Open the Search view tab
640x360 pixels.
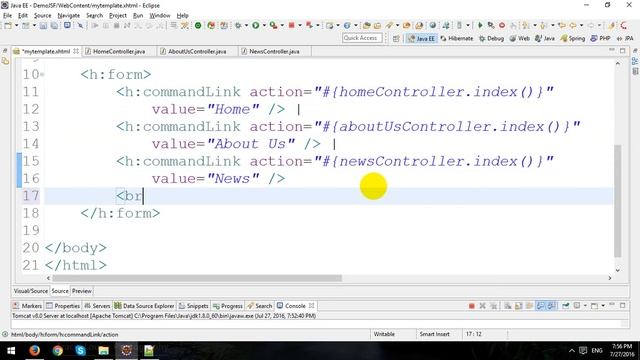tap(260, 306)
